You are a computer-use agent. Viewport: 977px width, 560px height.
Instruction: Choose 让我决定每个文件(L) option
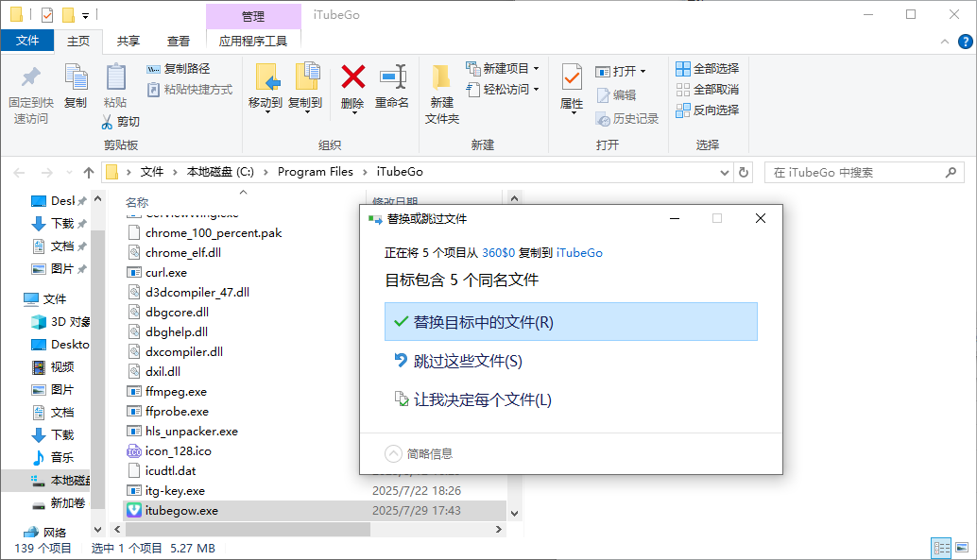tap(571, 399)
